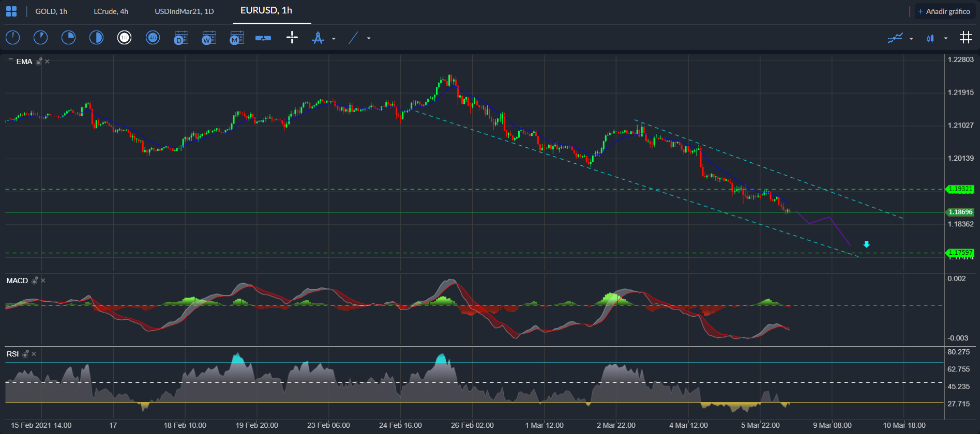
Task: Select the first clock timeframe icon
Action: click(x=12, y=38)
